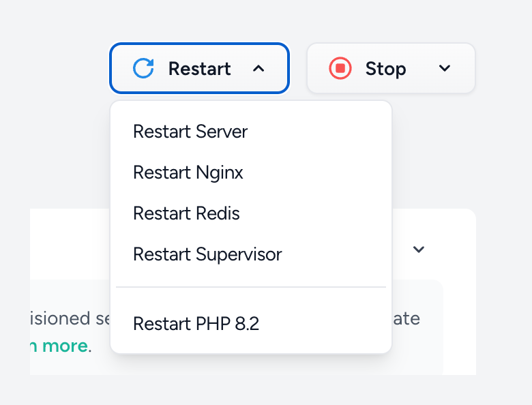Click the circular restart arrow icon
Screen dimensions: 532x405
tap(143, 68)
